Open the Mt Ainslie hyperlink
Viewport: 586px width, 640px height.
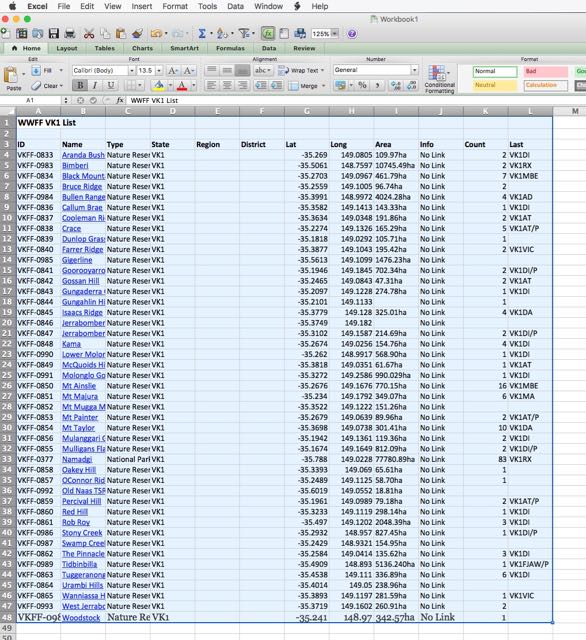(79, 386)
